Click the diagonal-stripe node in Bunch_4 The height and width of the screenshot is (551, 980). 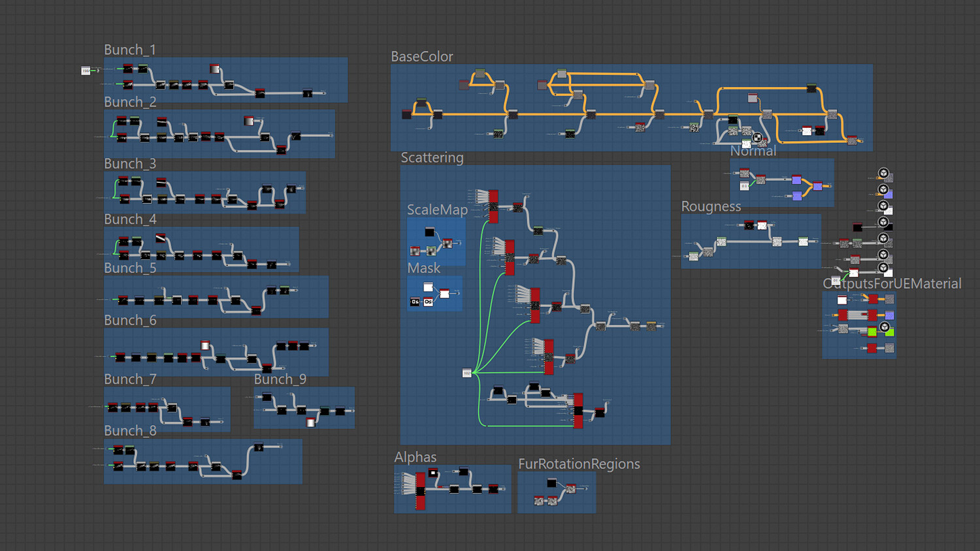(160, 238)
